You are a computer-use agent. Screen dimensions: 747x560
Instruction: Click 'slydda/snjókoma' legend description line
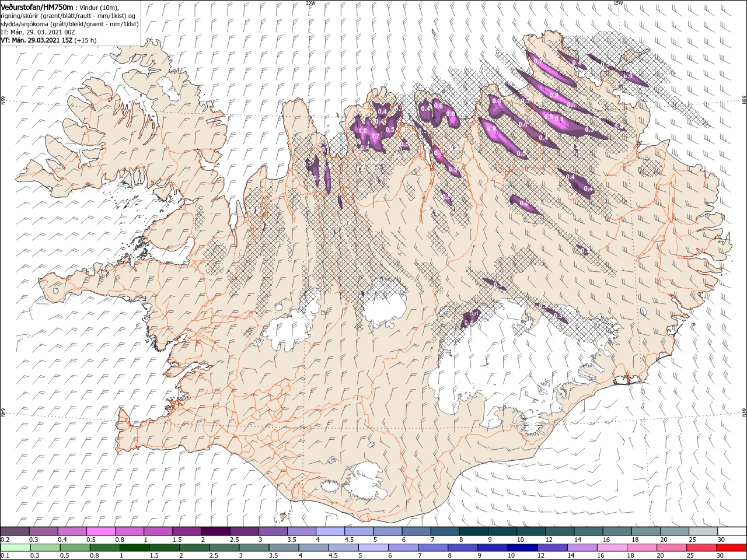(x=68, y=23)
